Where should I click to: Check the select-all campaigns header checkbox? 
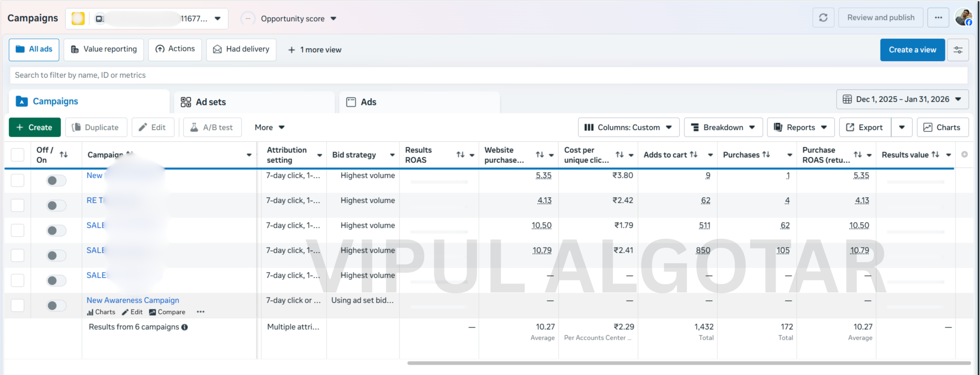click(18, 155)
